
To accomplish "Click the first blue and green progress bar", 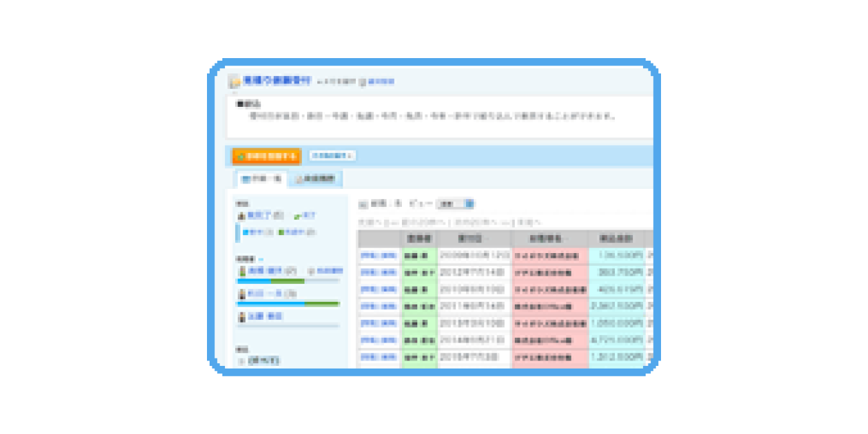I will (x=288, y=282).
